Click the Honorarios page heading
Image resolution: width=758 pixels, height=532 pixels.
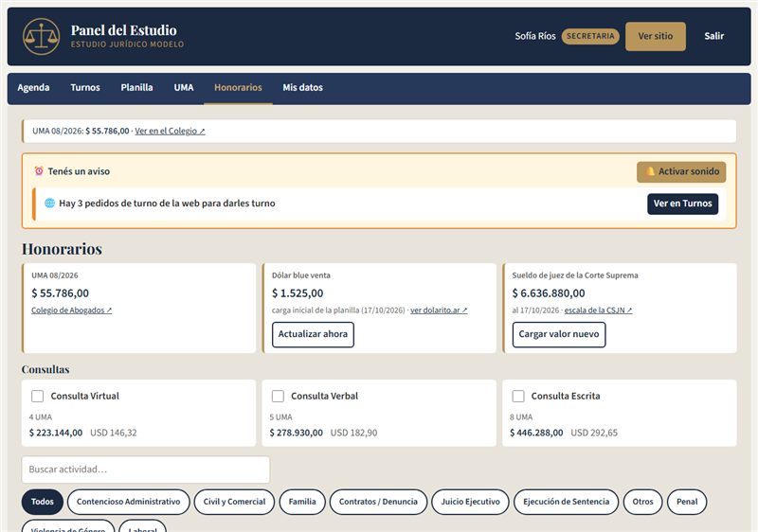[x=62, y=249]
